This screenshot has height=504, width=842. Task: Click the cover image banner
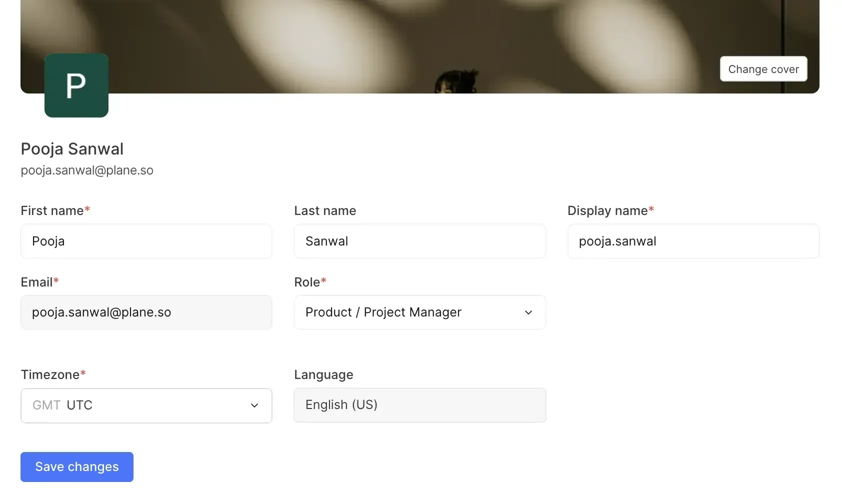click(x=419, y=45)
